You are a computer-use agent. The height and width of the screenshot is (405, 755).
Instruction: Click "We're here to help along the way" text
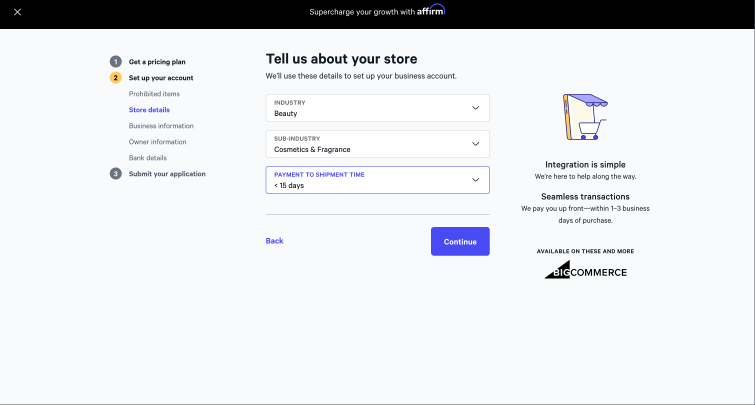tap(585, 177)
